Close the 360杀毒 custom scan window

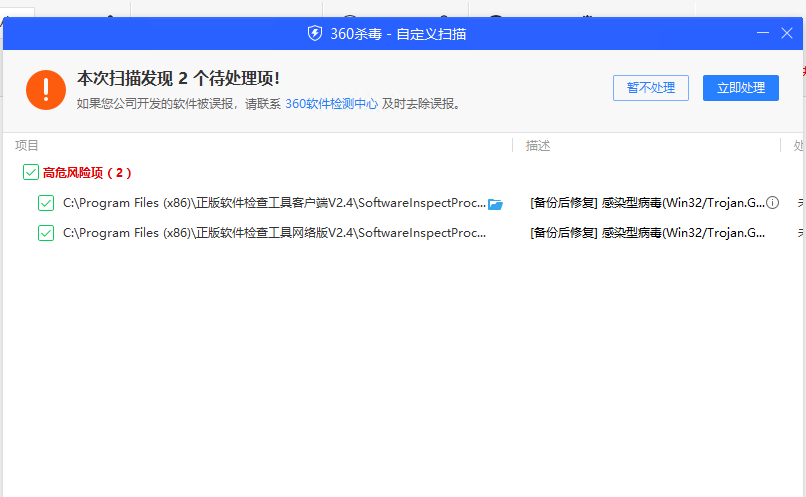pyautogui.click(x=786, y=33)
